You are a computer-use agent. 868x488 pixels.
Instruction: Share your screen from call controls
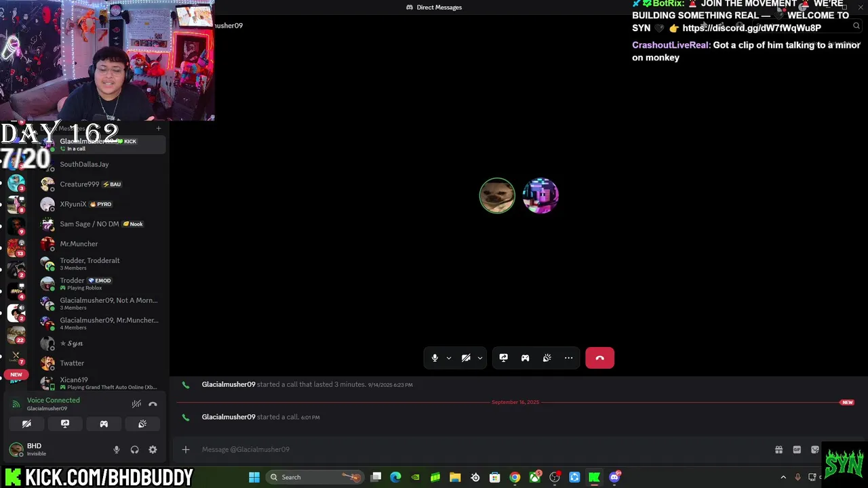point(503,358)
